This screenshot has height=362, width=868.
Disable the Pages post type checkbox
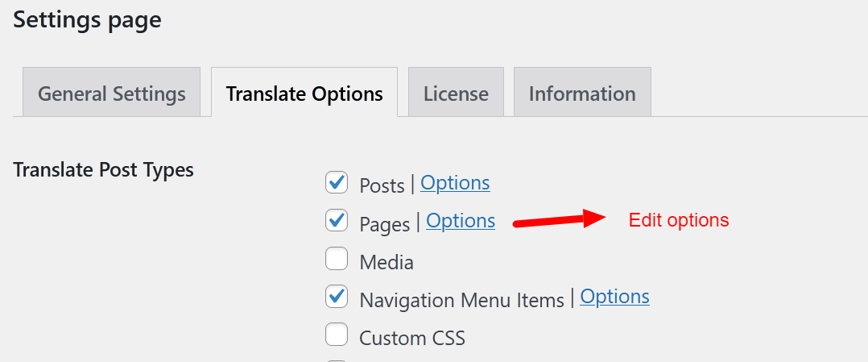pos(336,221)
